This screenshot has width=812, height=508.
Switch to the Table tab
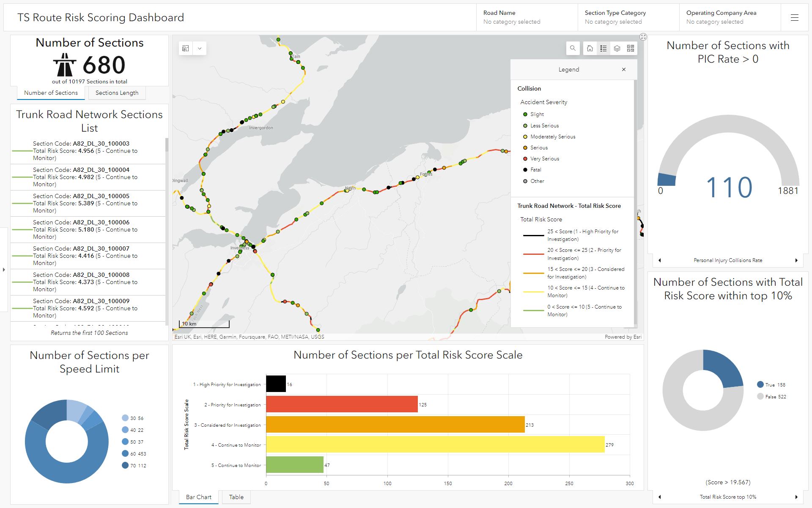tap(236, 497)
